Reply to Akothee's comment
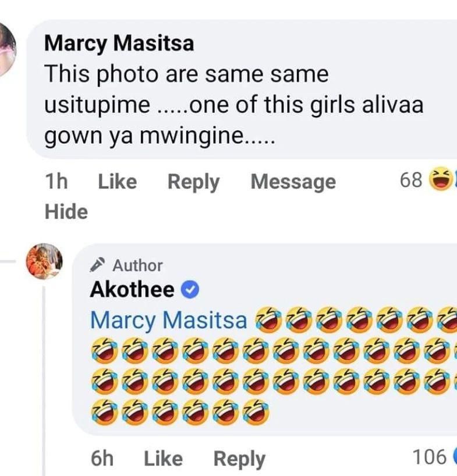Image resolution: width=457 pixels, height=476 pixels. [239, 459]
